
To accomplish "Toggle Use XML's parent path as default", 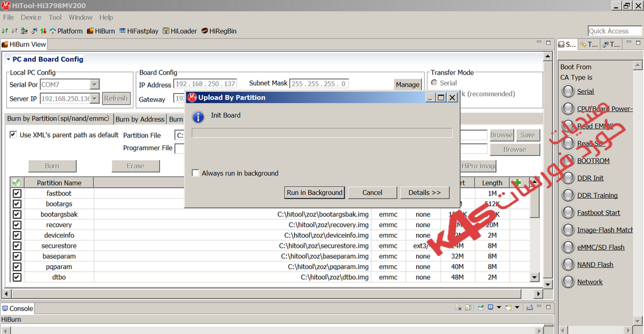I will click(13, 135).
